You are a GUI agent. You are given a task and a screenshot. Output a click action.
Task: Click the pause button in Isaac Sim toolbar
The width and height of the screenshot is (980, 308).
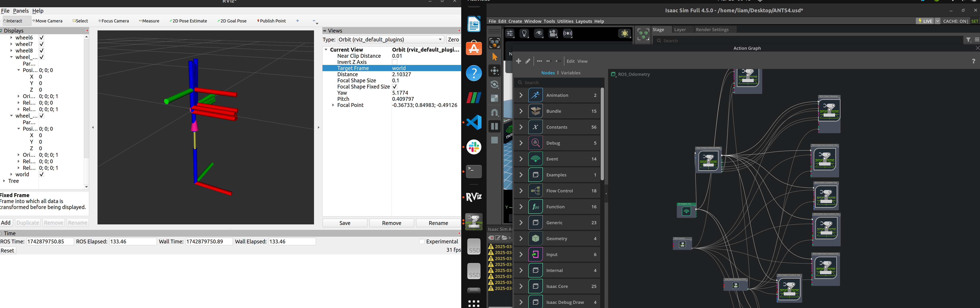[x=495, y=126]
